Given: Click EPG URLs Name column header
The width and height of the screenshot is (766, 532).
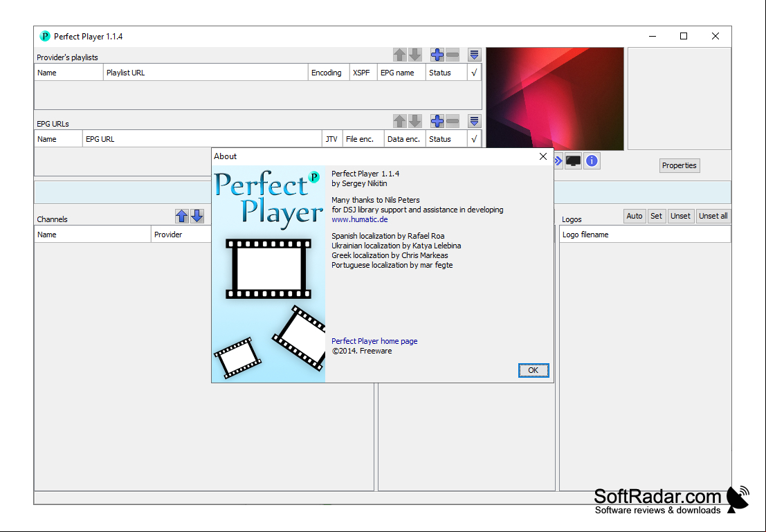Looking at the screenshot, I should tap(58, 139).
